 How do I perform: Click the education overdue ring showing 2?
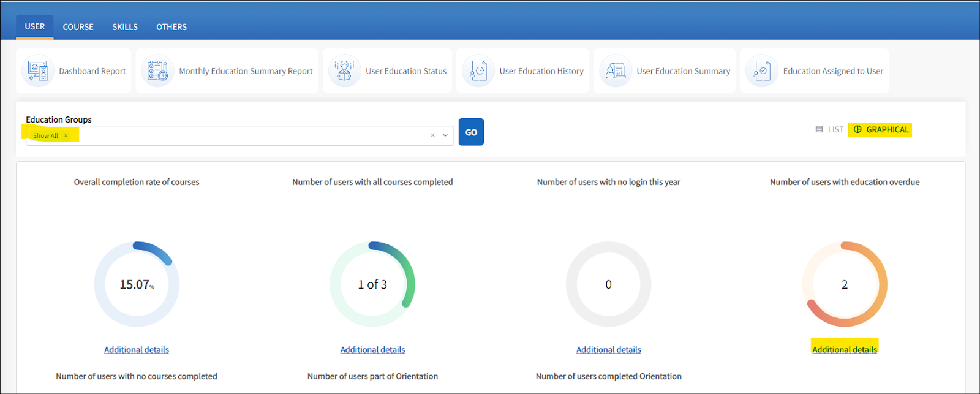click(845, 284)
